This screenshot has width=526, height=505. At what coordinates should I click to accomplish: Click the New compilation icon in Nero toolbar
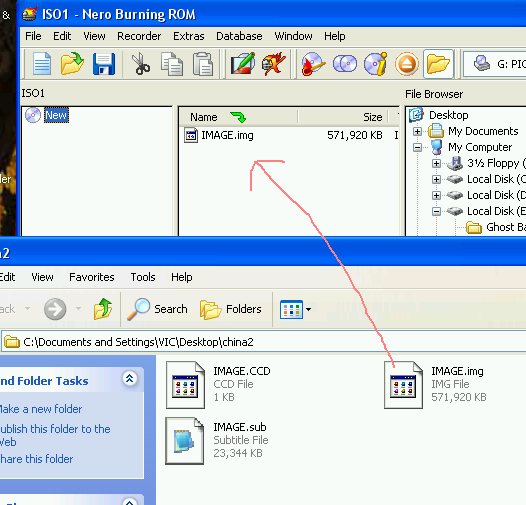coord(42,63)
